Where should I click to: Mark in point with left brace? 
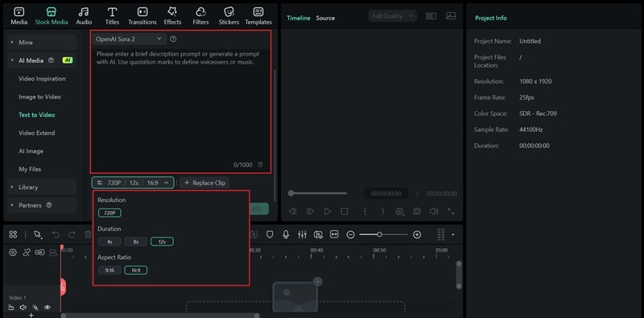[365, 211]
